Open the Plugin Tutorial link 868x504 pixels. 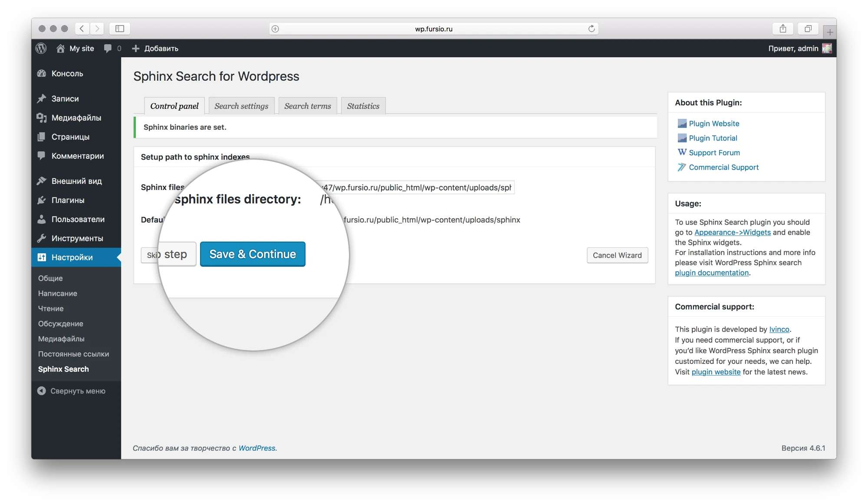pos(713,138)
